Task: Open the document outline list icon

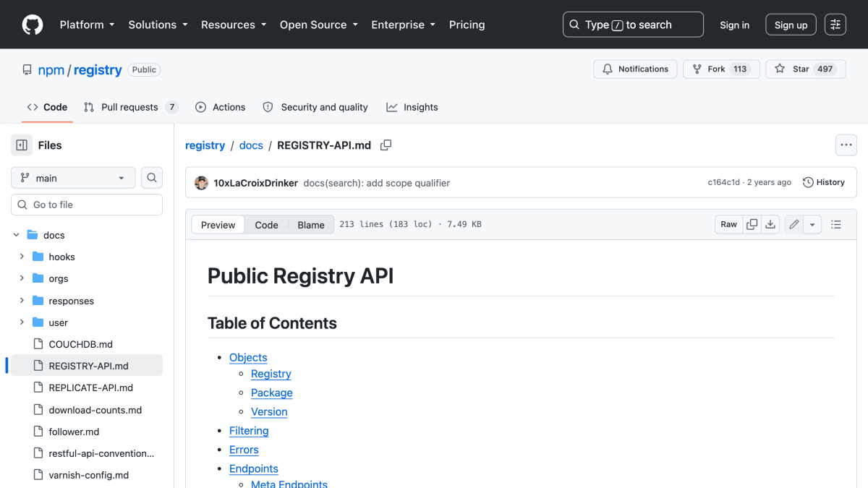Action: click(836, 225)
